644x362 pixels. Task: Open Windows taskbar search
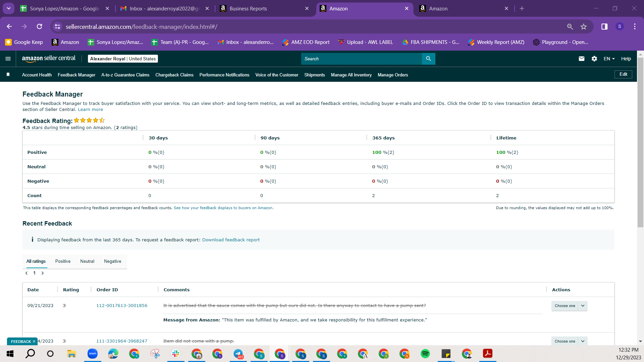(30, 354)
